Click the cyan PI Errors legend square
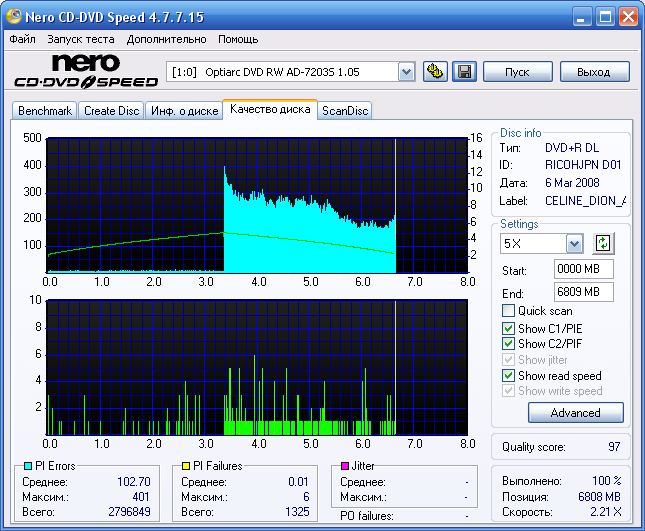 coord(27,466)
